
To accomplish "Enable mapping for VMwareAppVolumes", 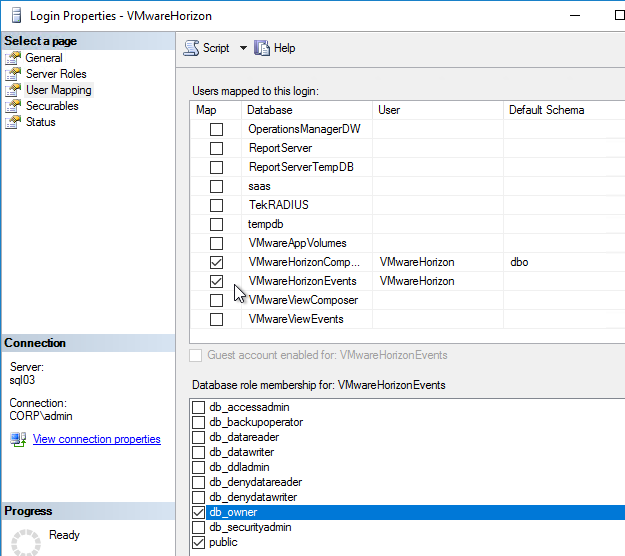I will tap(216, 243).
